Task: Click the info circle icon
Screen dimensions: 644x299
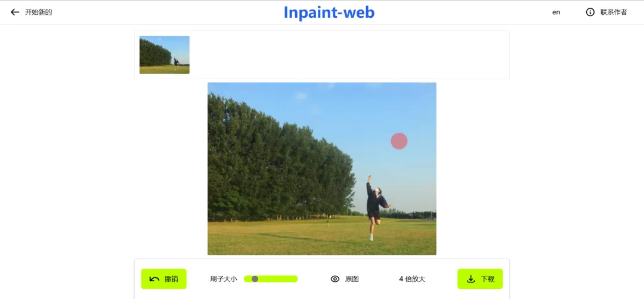Action: pos(590,13)
